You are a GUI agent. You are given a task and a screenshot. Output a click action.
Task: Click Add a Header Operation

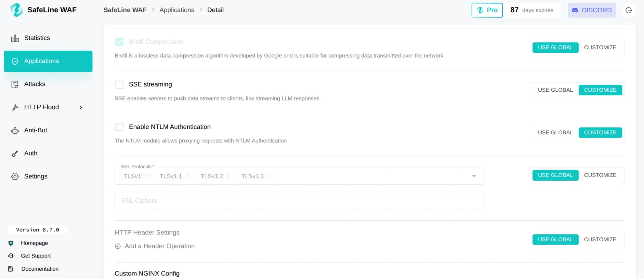(x=155, y=246)
